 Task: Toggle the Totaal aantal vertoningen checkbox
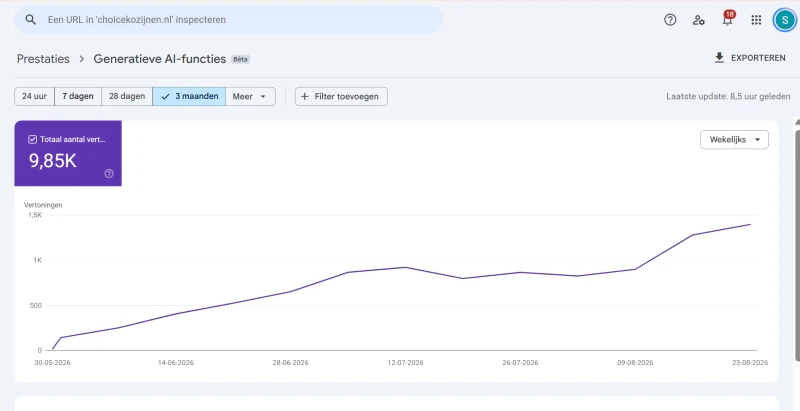[x=33, y=139]
